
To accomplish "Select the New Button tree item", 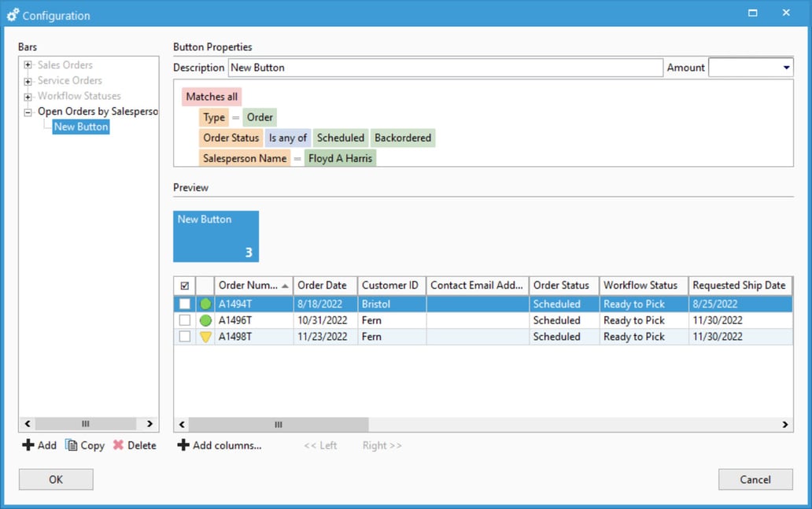I will pos(80,126).
